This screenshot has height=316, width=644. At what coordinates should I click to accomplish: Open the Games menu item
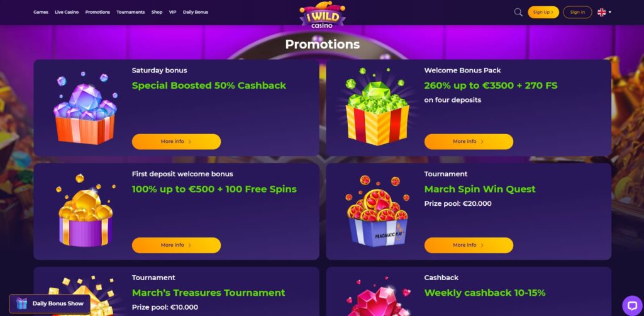[x=41, y=13]
